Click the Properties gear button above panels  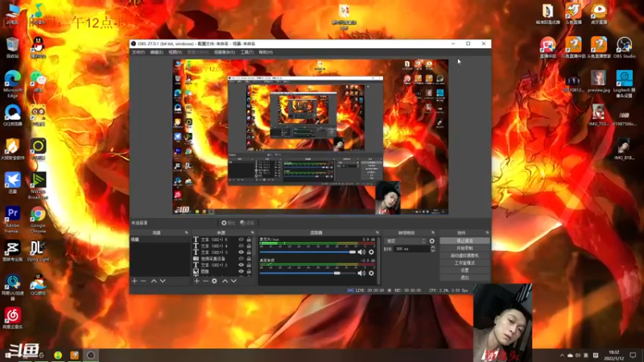[x=229, y=223]
